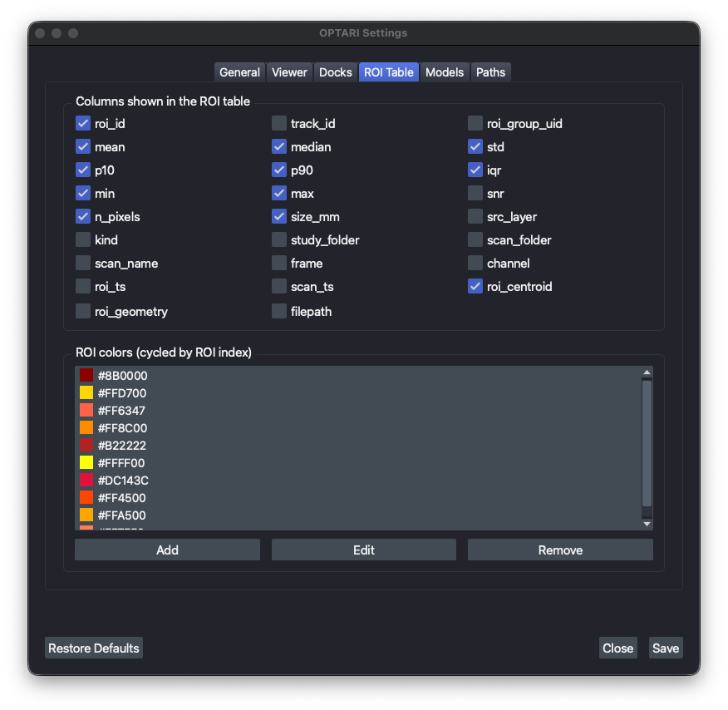Click the Edit color button
728x710 pixels.
[x=363, y=550]
